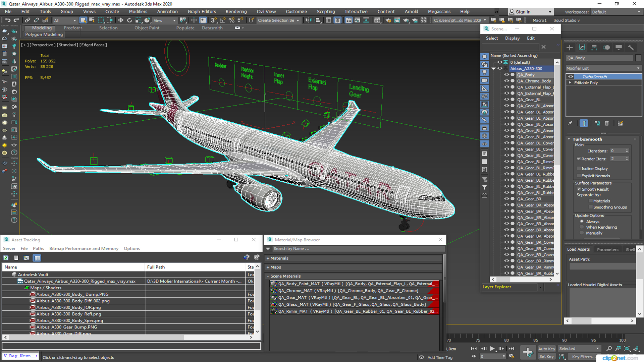Collapse the TurboSmooth rollout

tap(569, 139)
